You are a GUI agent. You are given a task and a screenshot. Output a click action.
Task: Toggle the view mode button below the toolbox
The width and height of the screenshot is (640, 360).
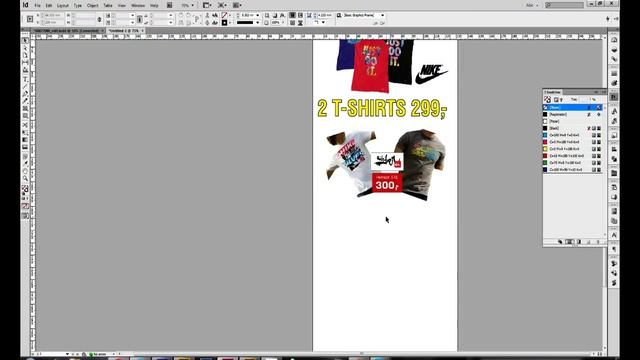pos(25,216)
